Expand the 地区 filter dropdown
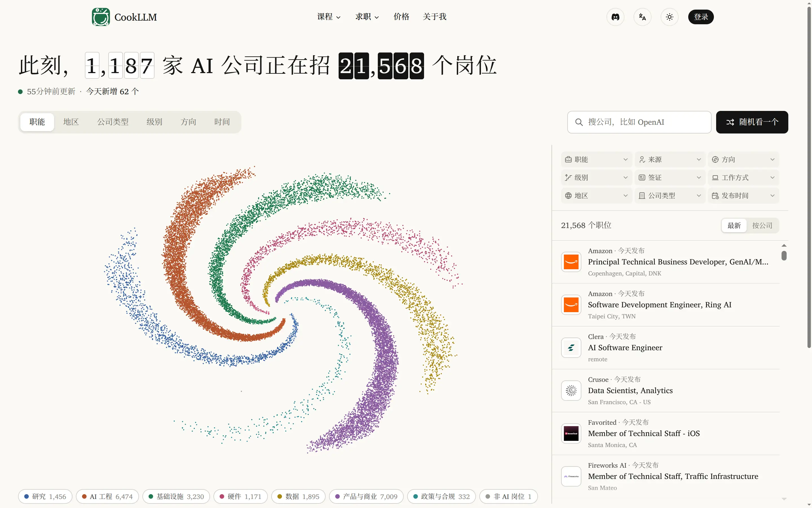Viewport: 812px width, 508px height. click(597, 196)
